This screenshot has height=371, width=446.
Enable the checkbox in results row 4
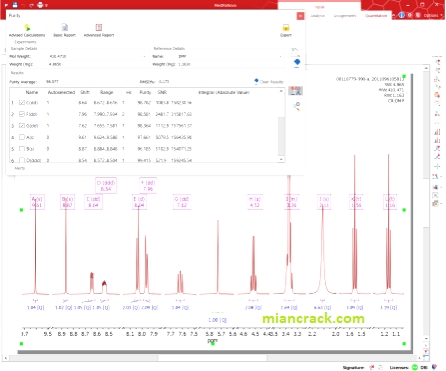(x=22, y=137)
